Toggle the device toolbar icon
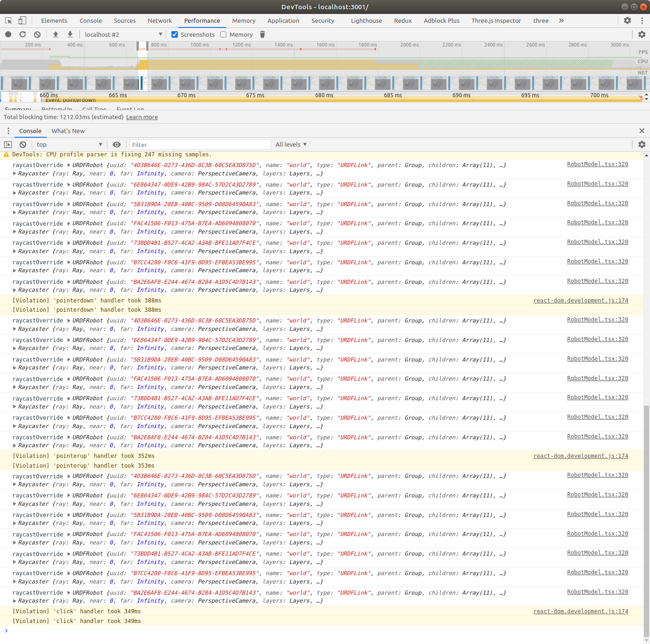 [x=22, y=20]
